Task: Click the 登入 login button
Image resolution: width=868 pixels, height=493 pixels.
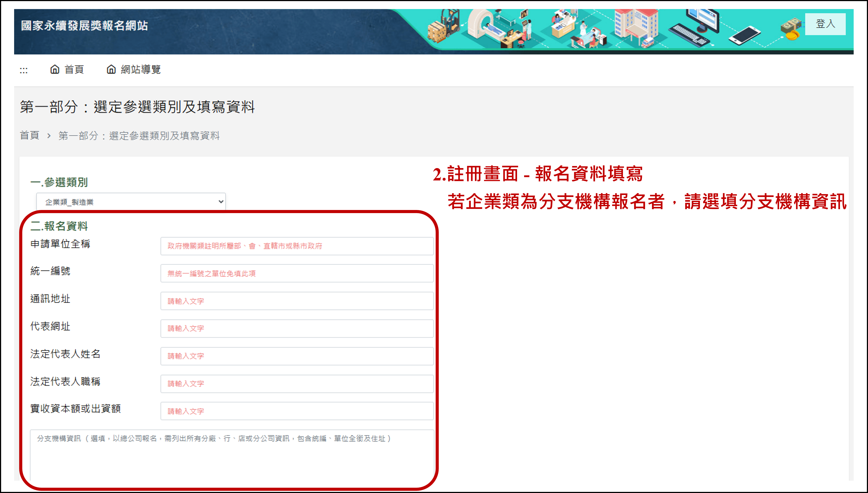Action: click(x=825, y=24)
